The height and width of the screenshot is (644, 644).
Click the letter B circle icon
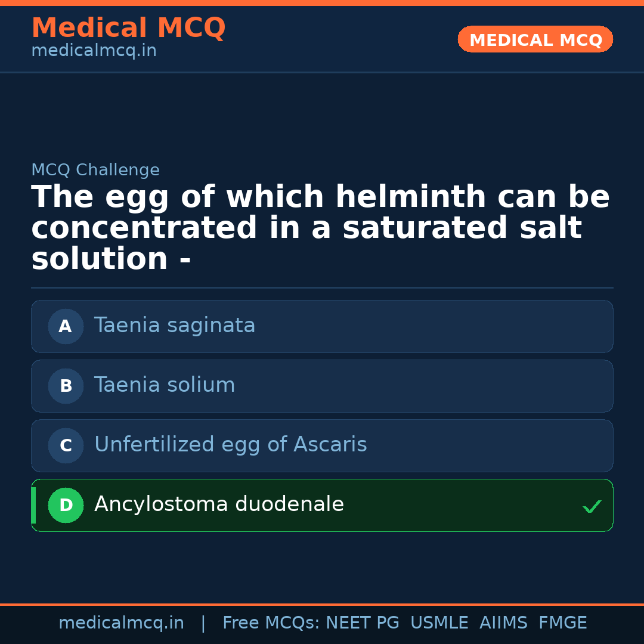66,386
